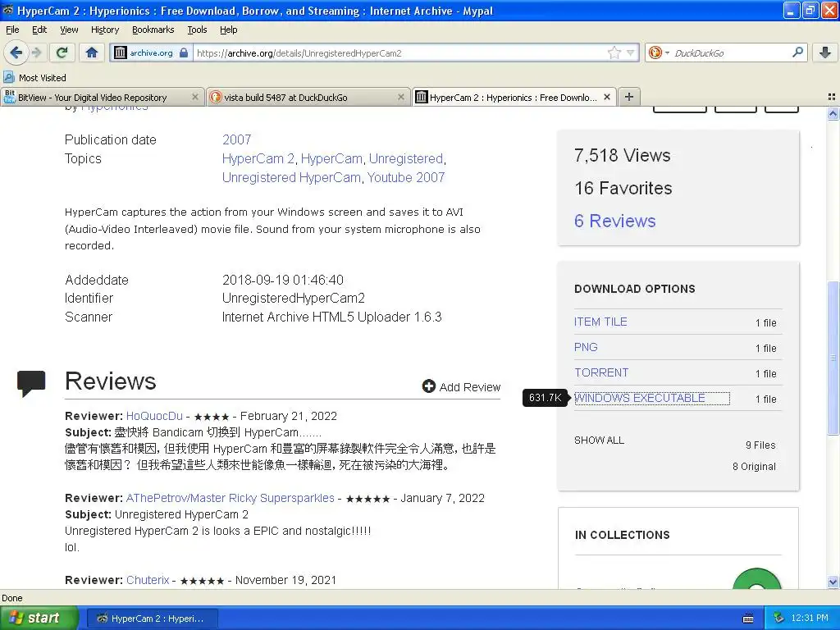Image resolution: width=840 pixels, height=630 pixels.
Task: Open the File menu
Action: 12,30
